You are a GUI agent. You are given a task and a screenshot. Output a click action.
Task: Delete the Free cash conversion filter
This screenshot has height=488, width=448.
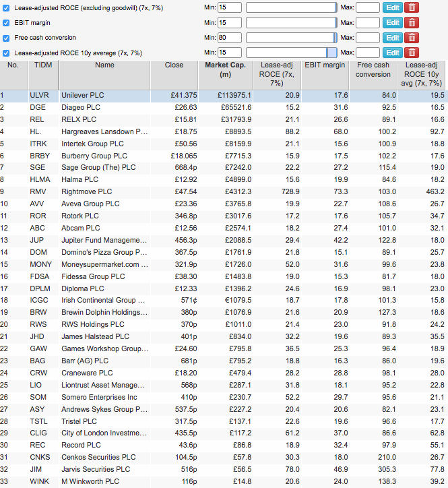click(x=412, y=38)
